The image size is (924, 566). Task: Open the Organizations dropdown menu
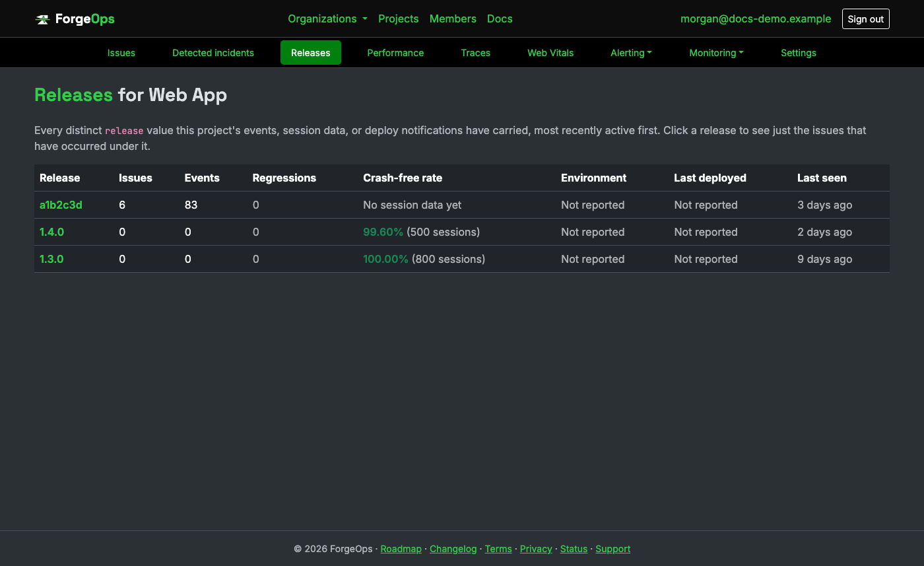(x=327, y=18)
